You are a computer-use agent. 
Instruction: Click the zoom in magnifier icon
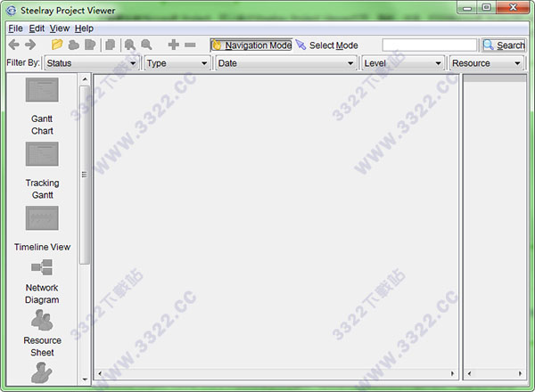tap(129, 45)
